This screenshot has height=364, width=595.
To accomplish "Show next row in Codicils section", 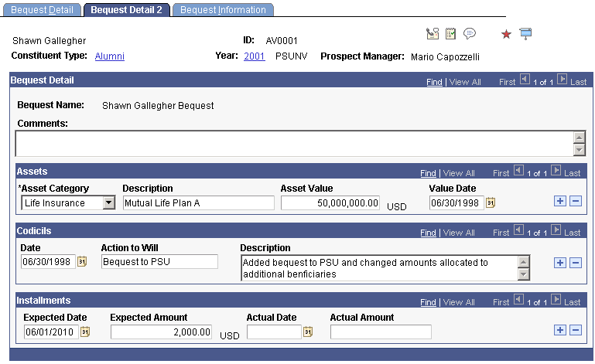I will [556, 230].
